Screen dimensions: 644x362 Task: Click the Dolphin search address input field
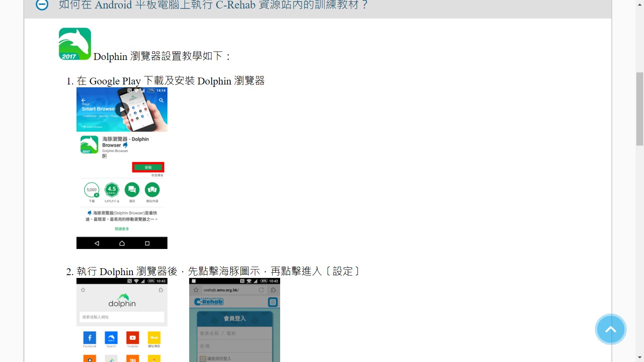tap(122, 317)
